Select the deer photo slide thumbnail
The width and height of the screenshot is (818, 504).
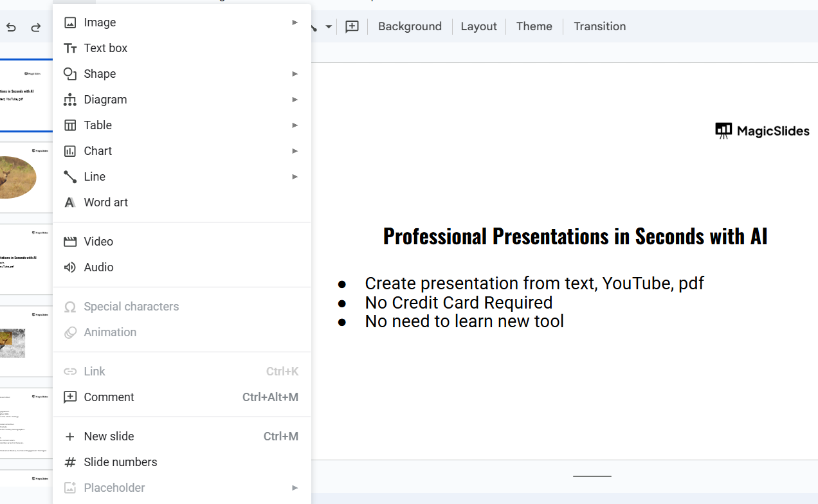point(26,177)
